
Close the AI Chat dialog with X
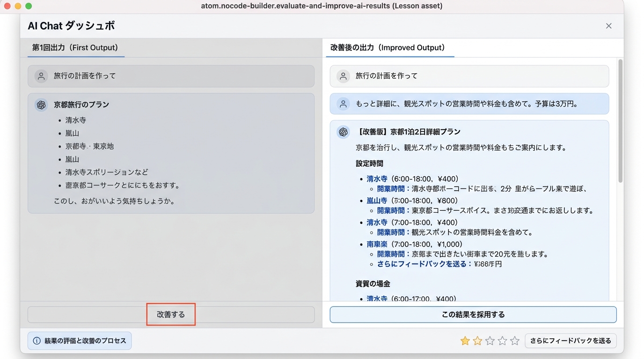(608, 26)
